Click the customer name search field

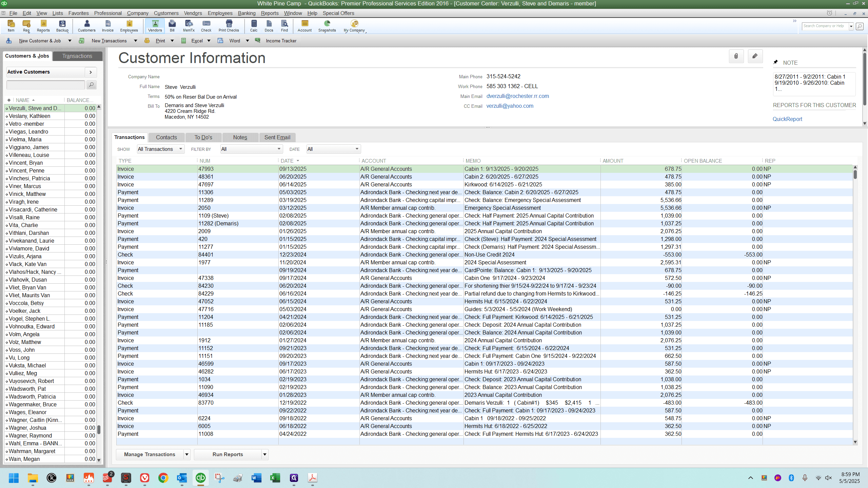click(46, 85)
